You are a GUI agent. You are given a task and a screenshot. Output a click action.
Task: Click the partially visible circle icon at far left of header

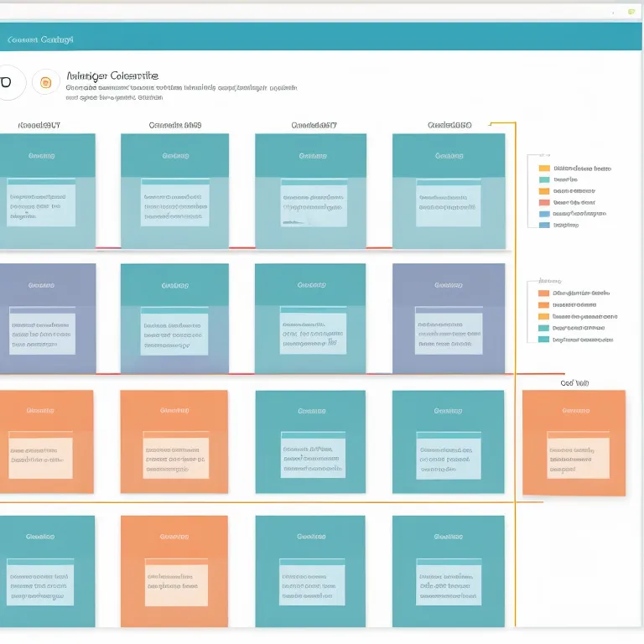point(7,82)
